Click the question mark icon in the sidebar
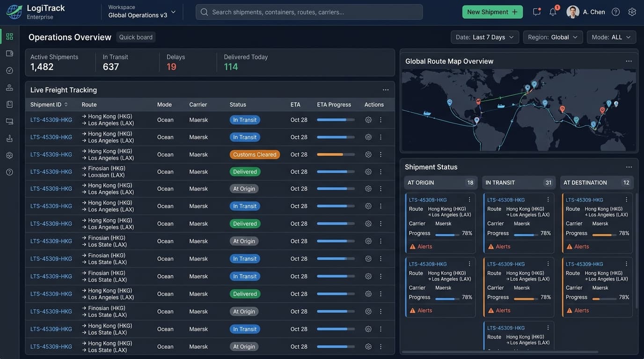Screen dimensions: 644x359 coord(9,172)
